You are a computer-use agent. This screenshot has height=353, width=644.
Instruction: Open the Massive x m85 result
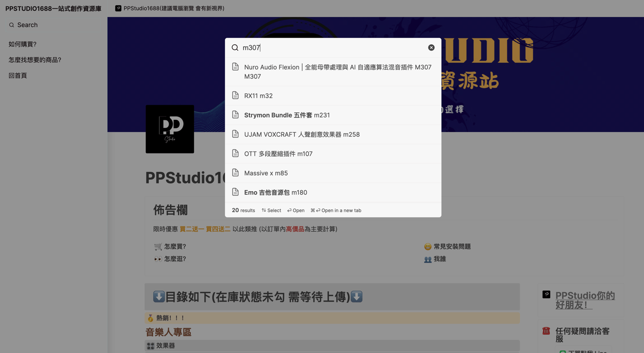[333, 173]
